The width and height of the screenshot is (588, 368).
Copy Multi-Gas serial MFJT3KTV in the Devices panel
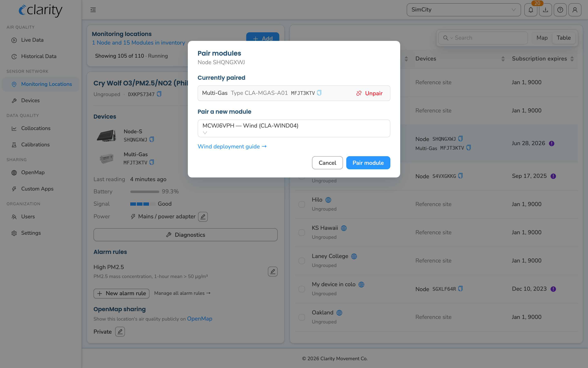152,162
